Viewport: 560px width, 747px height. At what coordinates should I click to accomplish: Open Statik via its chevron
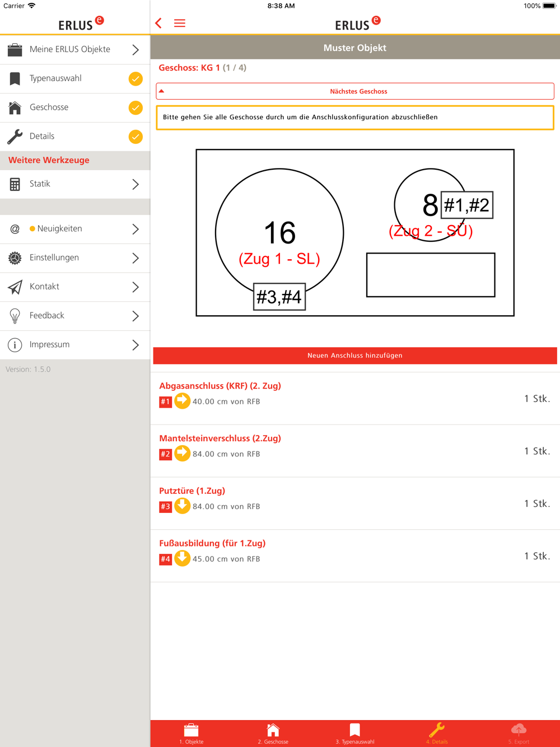click(x=136, y=184)
